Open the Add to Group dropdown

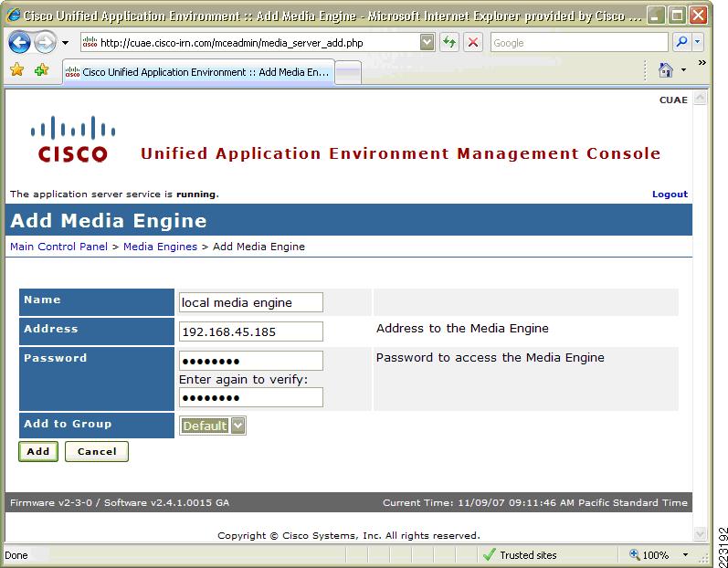coord(213,426)
